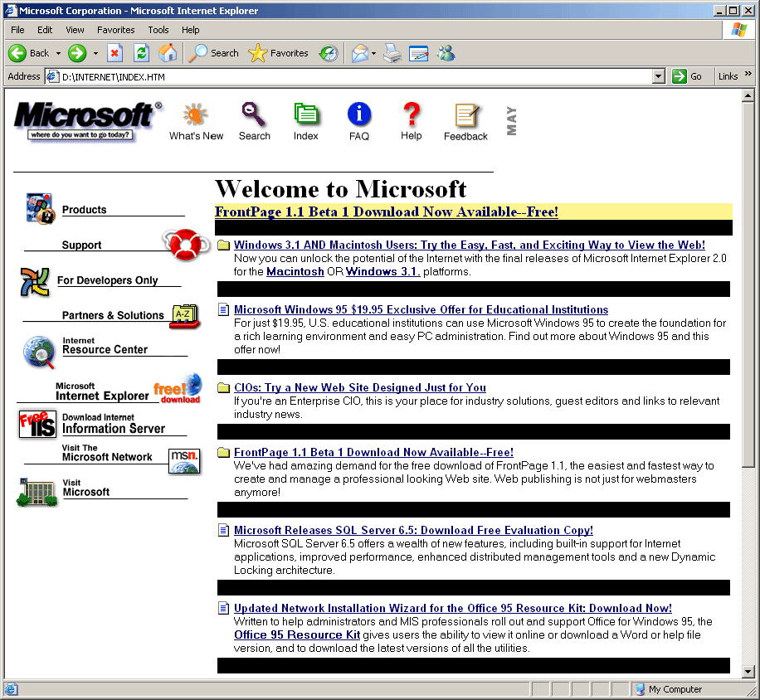Print the page with printer icon

coord(392,53)
